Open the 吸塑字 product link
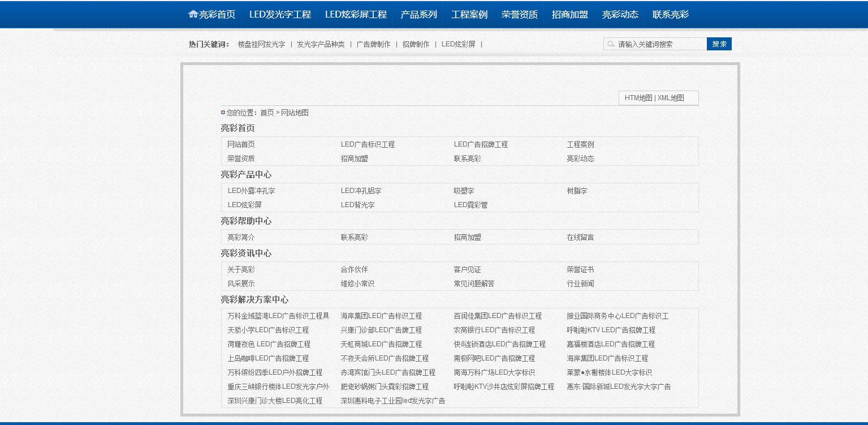868x425 pixels. click(464, 191)
